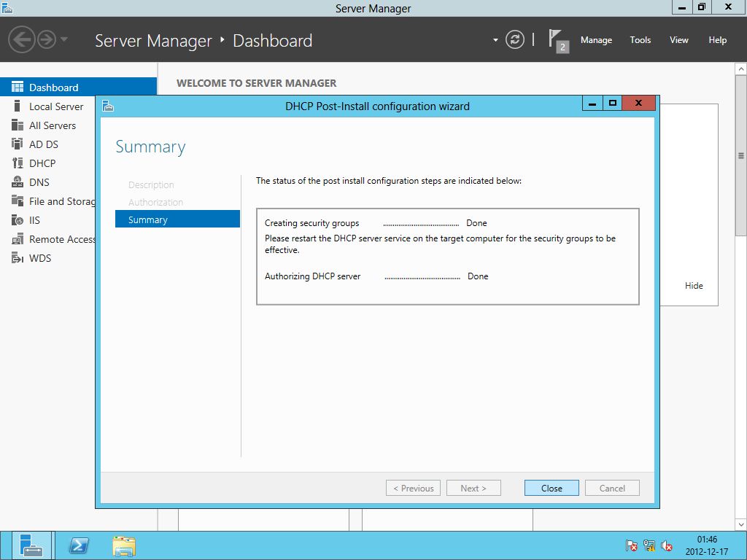
Task: Open the WDS role icon
Action: tap(18, 258)
